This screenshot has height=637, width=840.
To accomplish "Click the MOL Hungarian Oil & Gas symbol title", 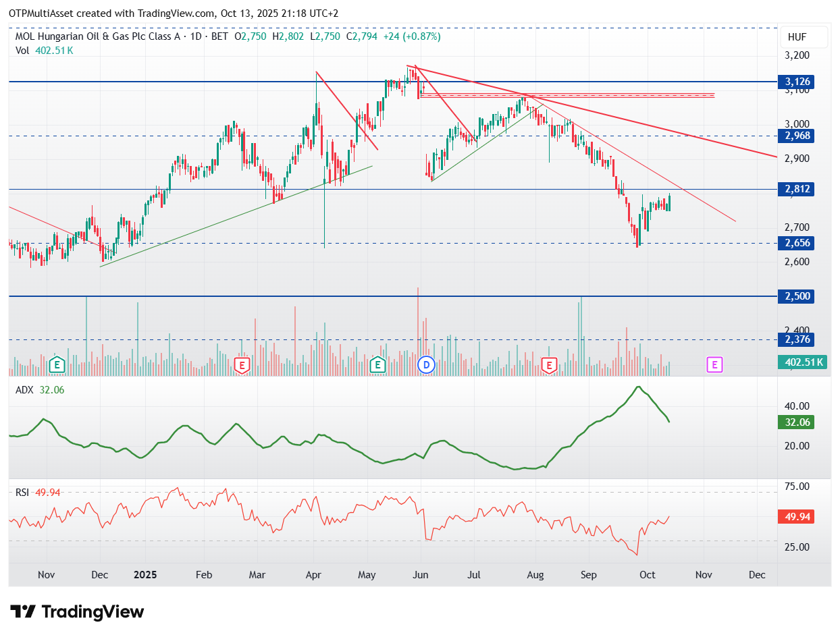I will coord(97,36).
